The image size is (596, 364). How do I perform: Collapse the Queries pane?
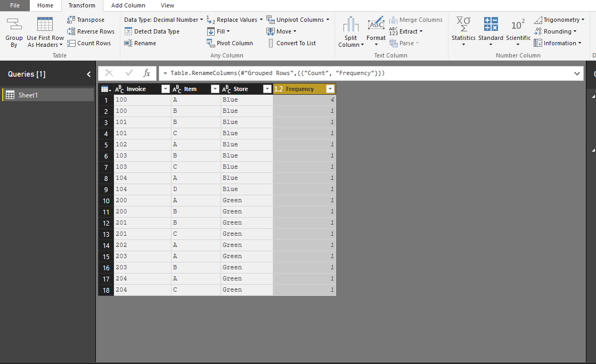88,74
